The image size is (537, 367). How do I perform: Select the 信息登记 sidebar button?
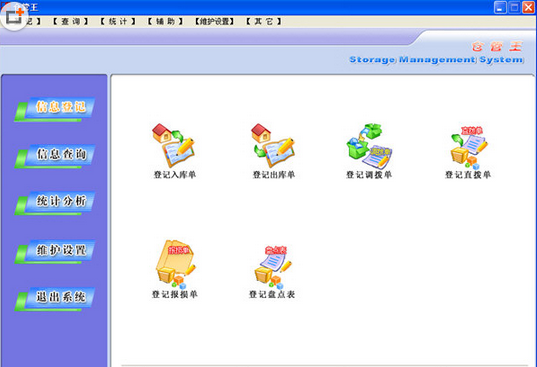coord(55,109)
